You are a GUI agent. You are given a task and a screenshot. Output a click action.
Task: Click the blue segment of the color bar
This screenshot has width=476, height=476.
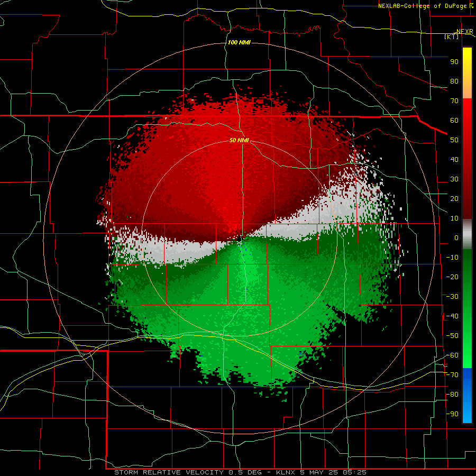click(467, 395)
